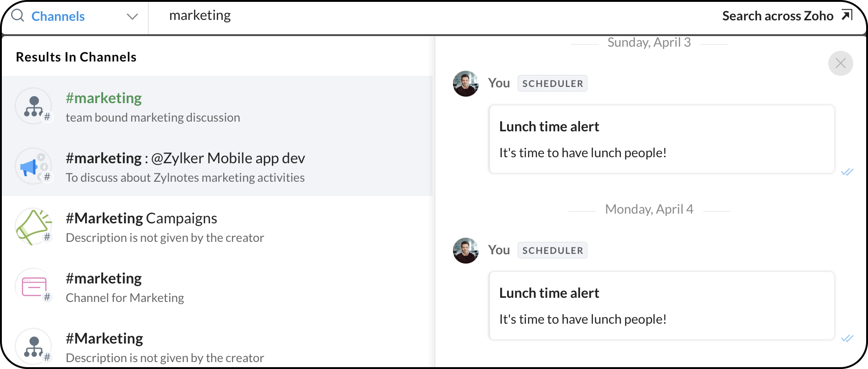The height and width of the screenshot is (369, 868).
Task: Click the org-chart icon of the top #marketing channel
Action: (x=33, y=106)
